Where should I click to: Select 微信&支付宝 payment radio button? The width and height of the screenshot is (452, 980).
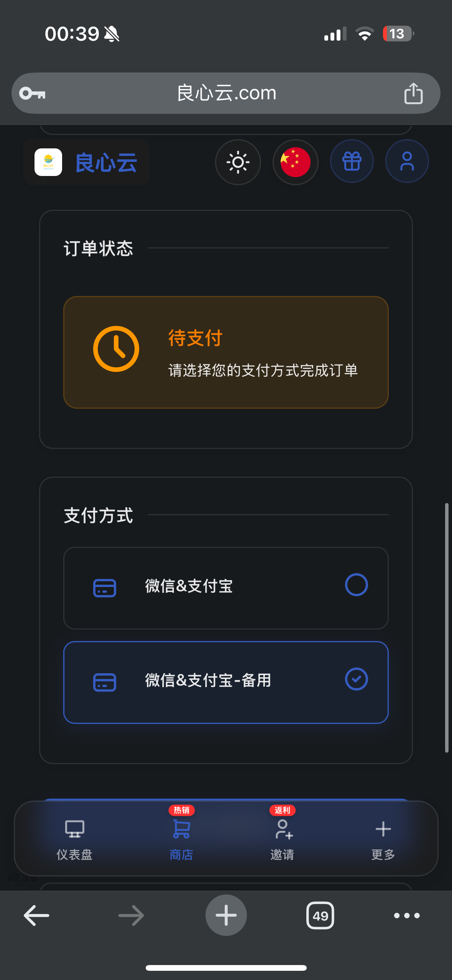(356, 585)
